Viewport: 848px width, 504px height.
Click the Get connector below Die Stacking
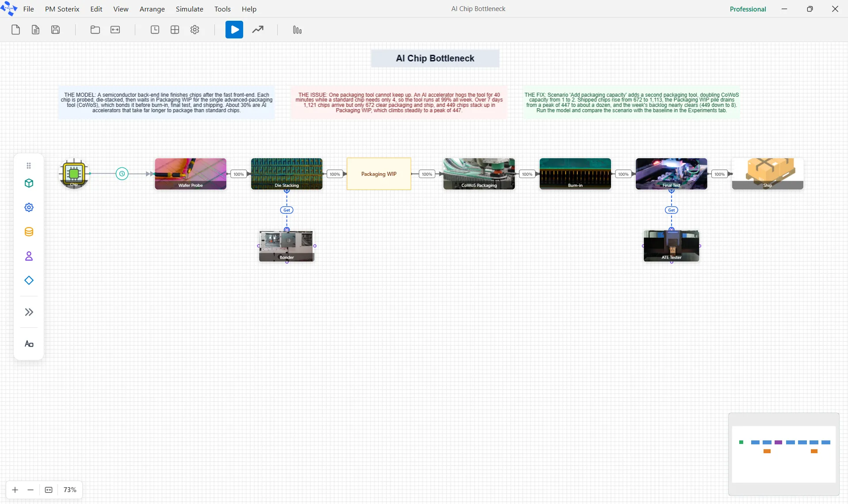point(286,210)
